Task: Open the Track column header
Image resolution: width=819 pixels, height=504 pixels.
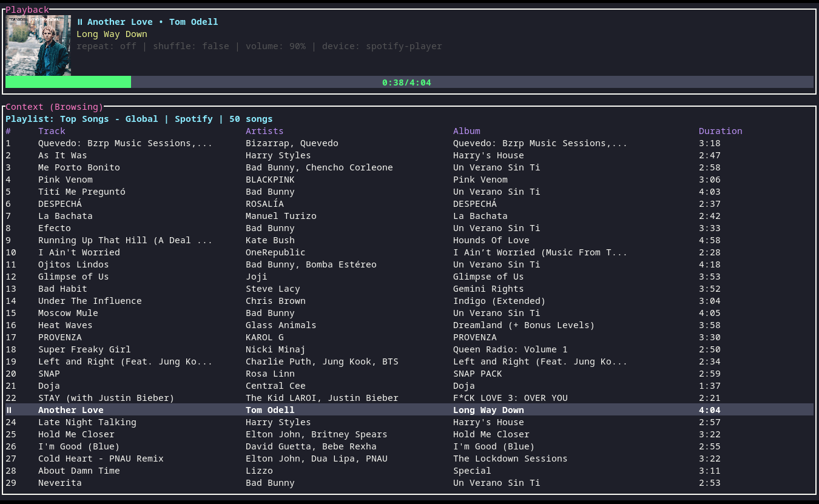Action: pyautogui.click(x=52, y=131)
